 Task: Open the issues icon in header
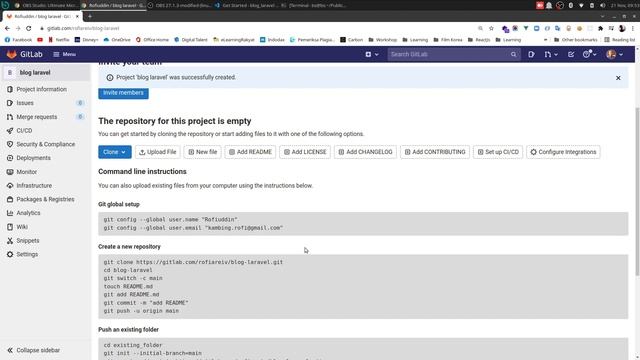point(531,54)
